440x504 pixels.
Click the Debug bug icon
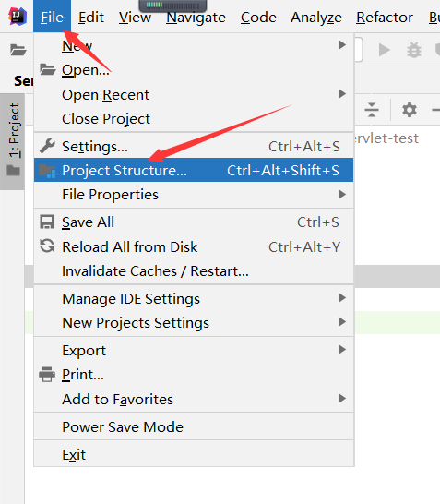pos(414,50)
